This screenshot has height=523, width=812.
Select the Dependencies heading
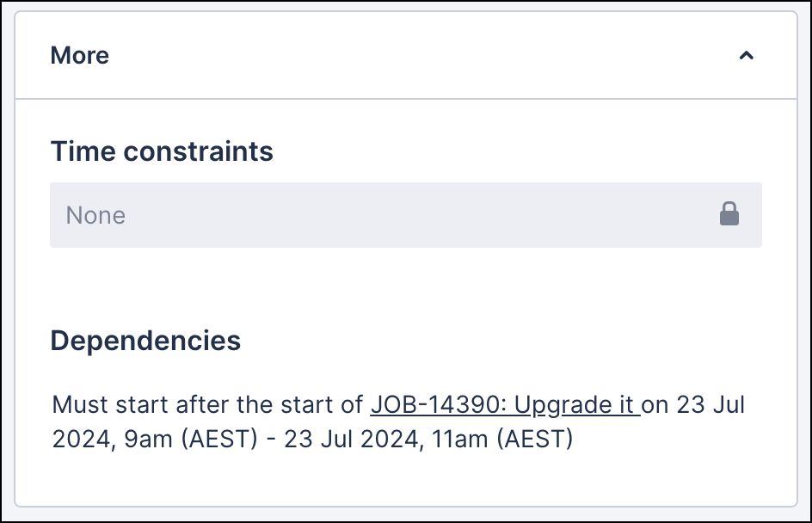click(145, 341)
